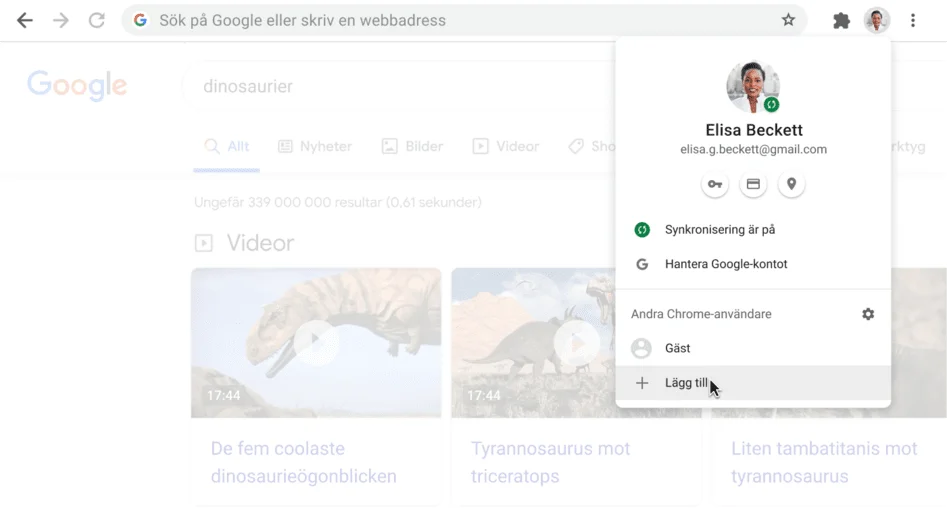
Task: Switch to the Videor tab
Action: [x=506, y=146]
